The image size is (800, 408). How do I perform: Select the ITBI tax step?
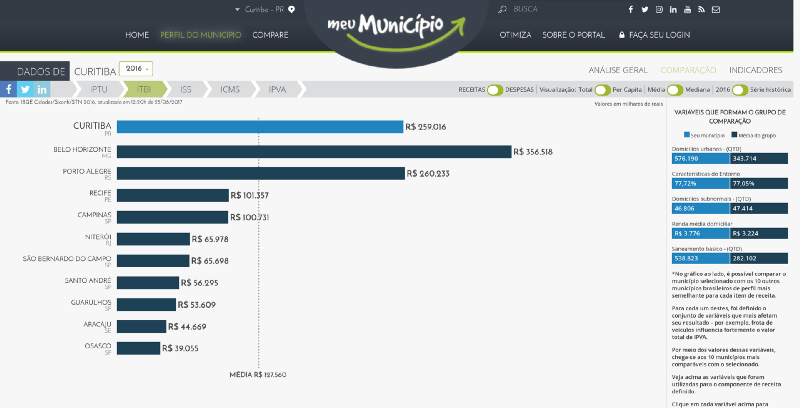point(144,89)
